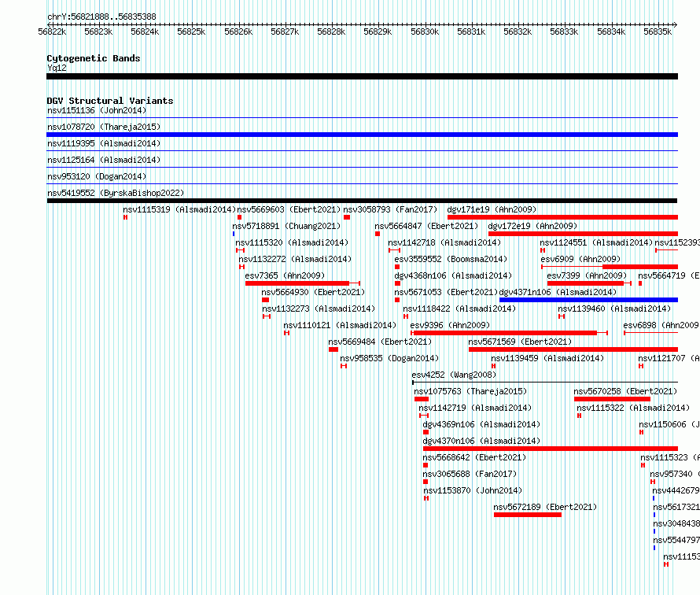This screenshot has height=595, width=700.
Task: Select the esv9396 (Ahn2009) red bar
Action: click(x=506, y=333)
